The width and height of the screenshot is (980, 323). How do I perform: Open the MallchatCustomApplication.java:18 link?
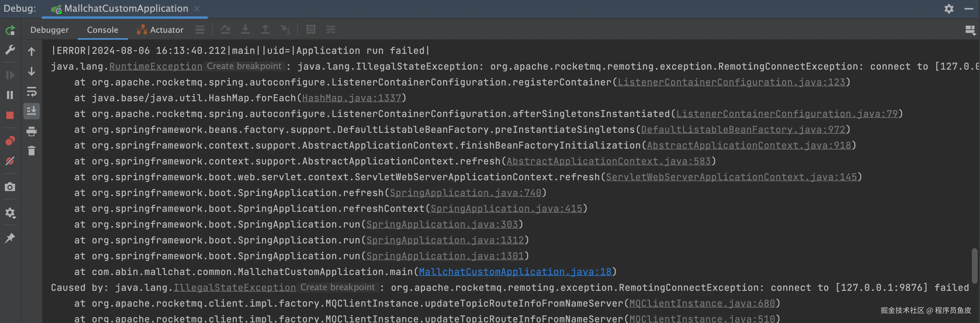tap(515, 272)
